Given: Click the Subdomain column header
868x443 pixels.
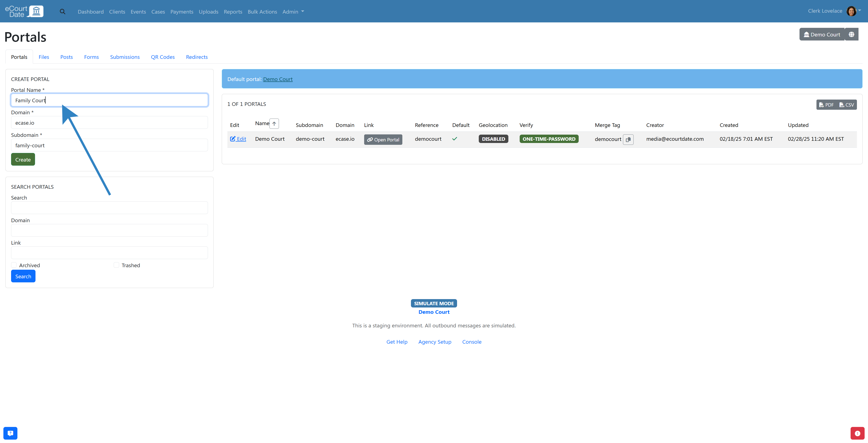Looking at the screenshot, I should coord(309,125).
